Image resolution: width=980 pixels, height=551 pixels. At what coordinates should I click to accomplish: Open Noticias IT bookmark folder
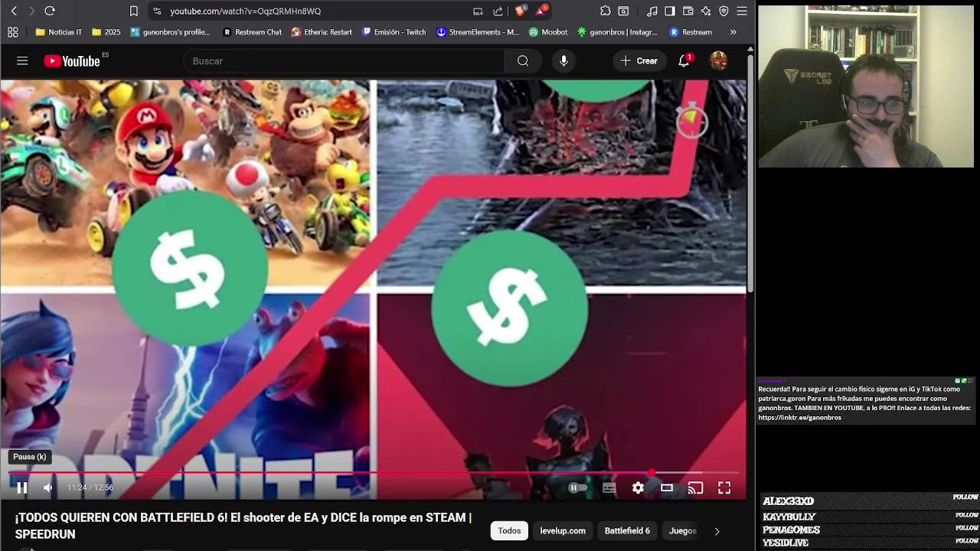coord(59,32)
